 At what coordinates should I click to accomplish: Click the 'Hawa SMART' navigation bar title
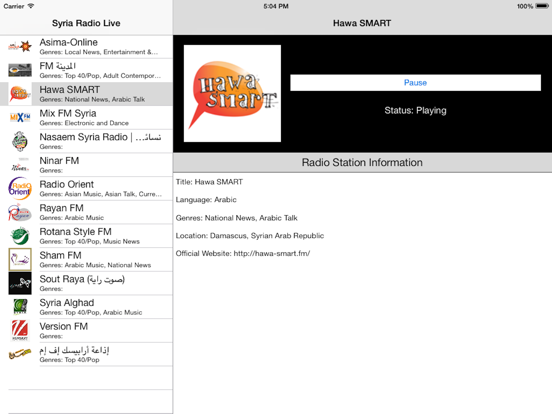pyautogui.click(x=362, y=23)
